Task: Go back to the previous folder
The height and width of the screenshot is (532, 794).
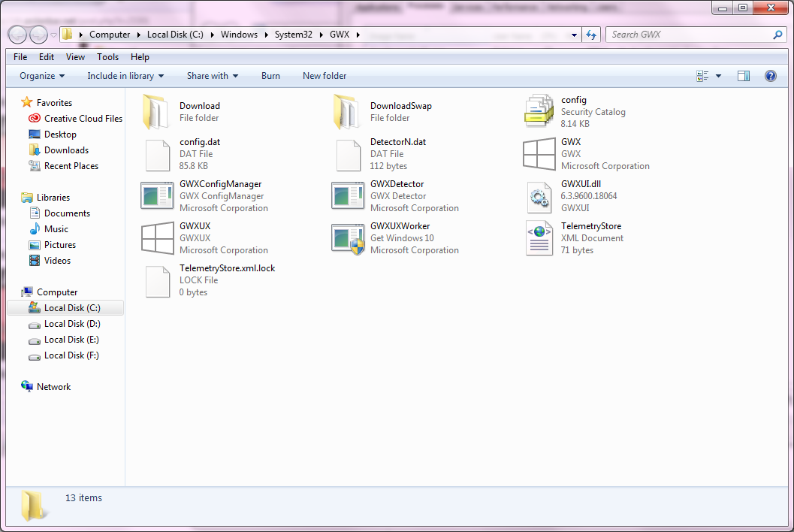Action: (18, 35)
